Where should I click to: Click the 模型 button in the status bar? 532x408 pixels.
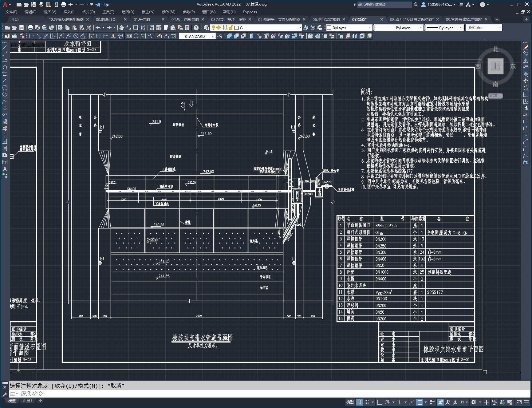[350, 402]
